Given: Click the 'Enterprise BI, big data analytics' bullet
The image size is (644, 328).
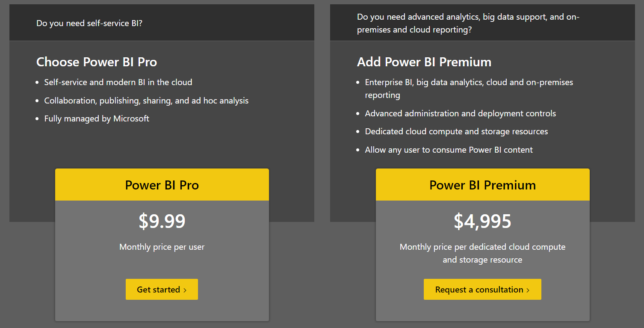Looking at the screenshot, I should pos(469,82).
